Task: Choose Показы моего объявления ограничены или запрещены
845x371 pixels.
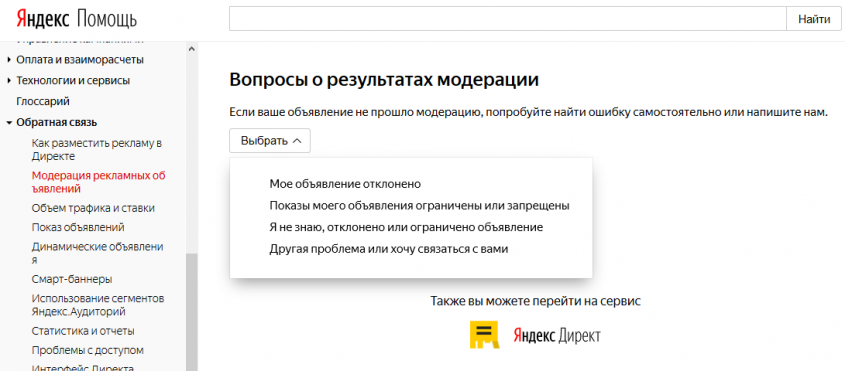Action: pos(420,205)
